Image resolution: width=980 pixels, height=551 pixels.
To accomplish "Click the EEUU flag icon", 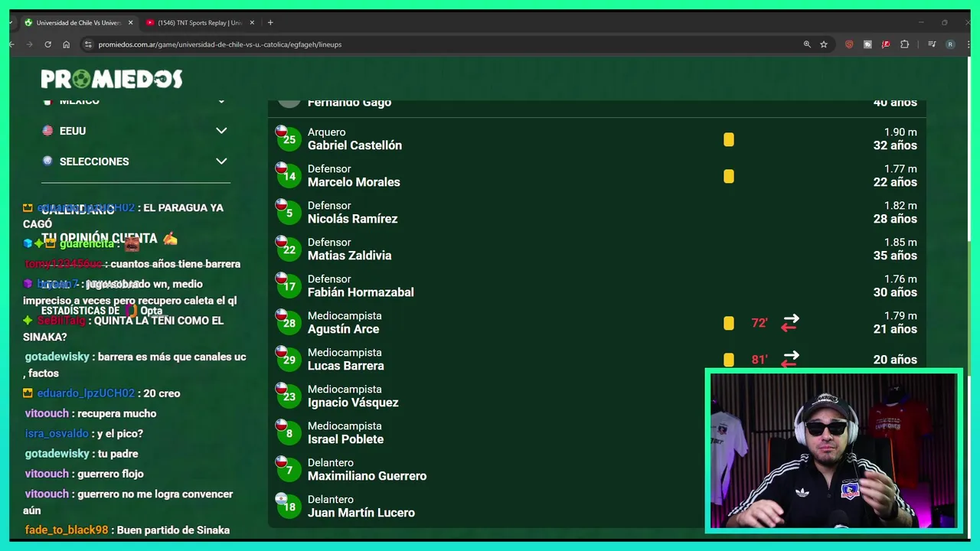I will coord(47,131).
